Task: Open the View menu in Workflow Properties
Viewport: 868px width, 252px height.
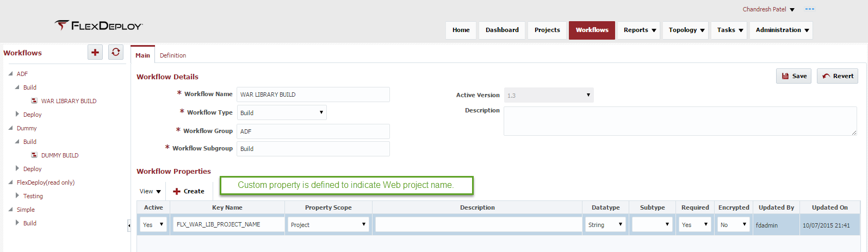Action: coord(150,191)
